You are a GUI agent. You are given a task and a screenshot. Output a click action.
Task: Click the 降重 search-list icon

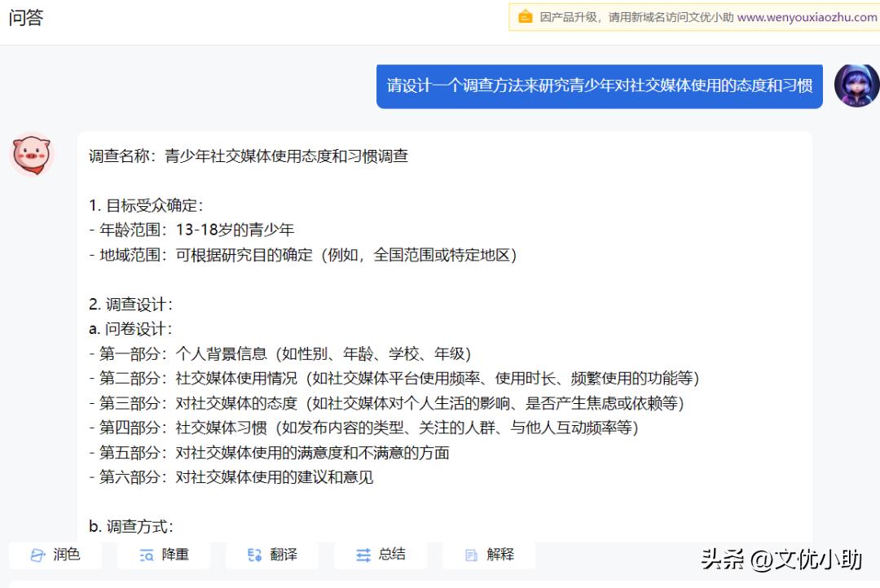tap(146, 555)
